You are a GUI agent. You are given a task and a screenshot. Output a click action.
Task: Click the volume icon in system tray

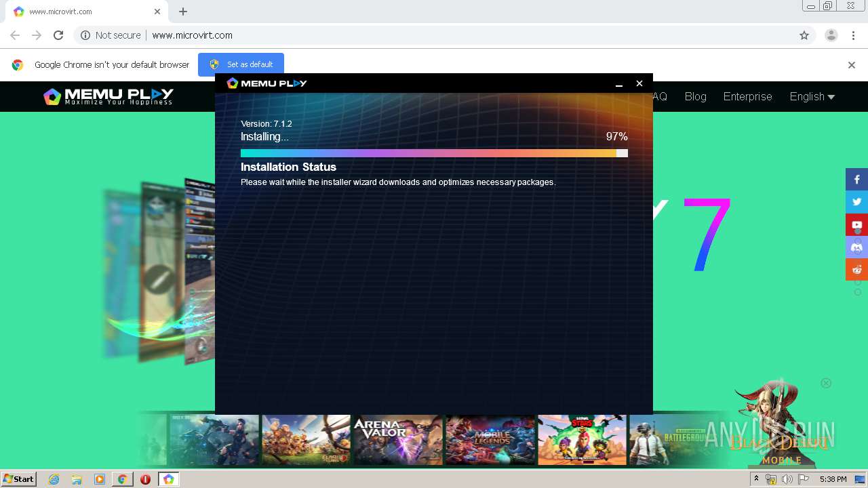(x=787, y=479)
